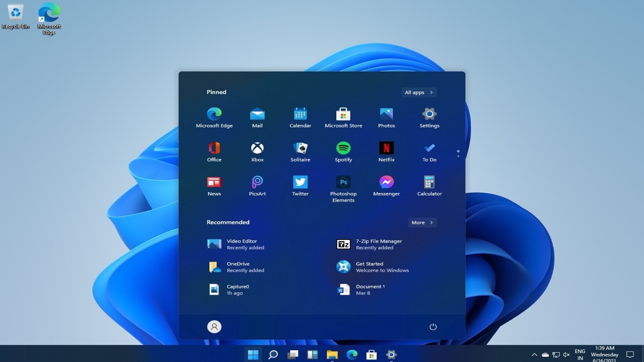Viewport: 644px width, 362px height.
Task: Show more Recommended items
Action: (x=422, y=222)
